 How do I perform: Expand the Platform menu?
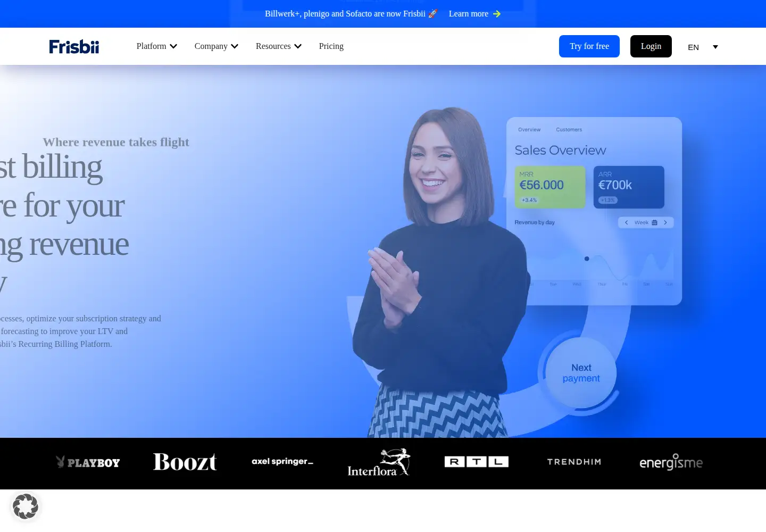click(157, 46)
